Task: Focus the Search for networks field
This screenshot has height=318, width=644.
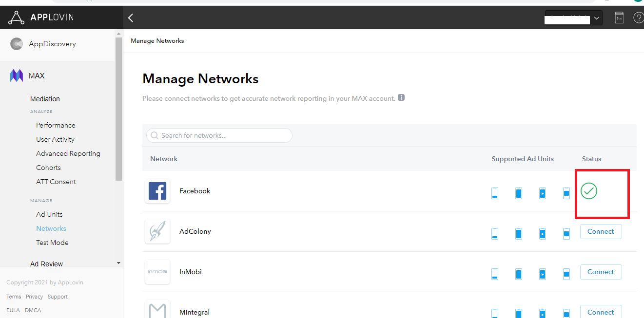Action: 219,135
